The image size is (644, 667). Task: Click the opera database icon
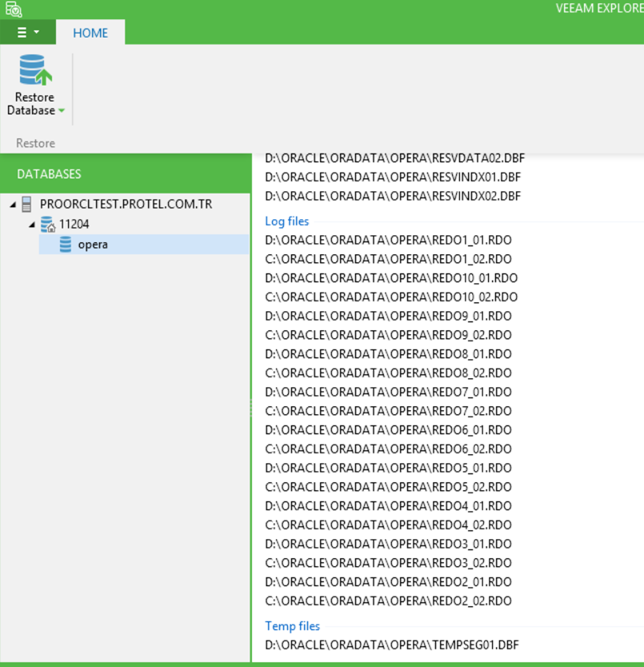click(65, 244)
